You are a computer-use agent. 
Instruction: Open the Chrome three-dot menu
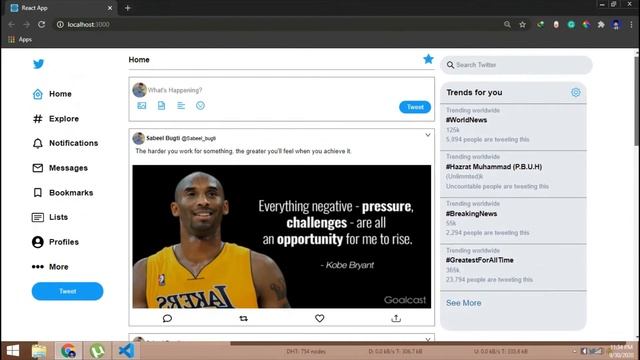tap(631, 24)
